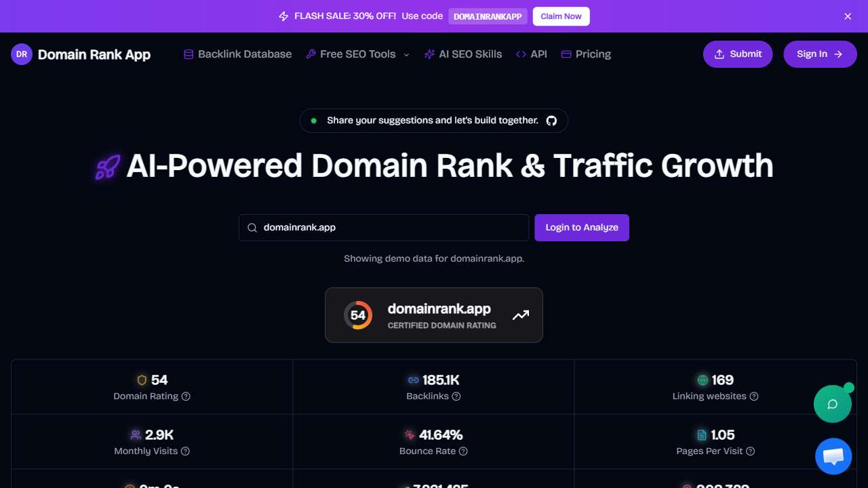
Task: Open the AI SEO Skills menu item
Action: [x=463, y=54]
